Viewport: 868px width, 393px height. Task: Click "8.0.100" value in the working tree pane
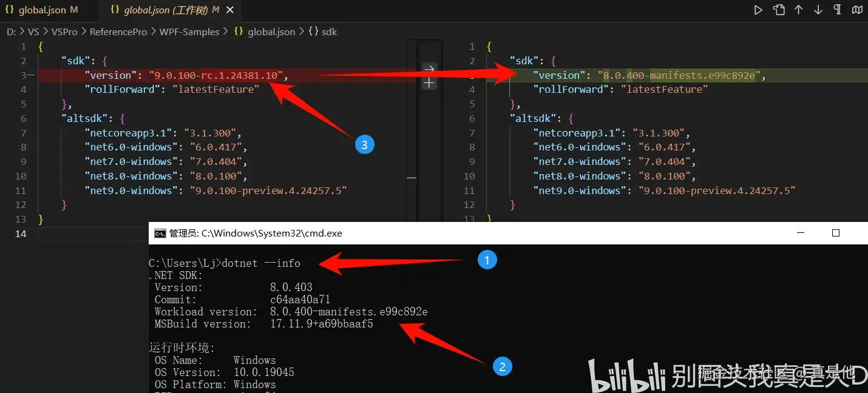pyautogui.click(x=663, y=176)
